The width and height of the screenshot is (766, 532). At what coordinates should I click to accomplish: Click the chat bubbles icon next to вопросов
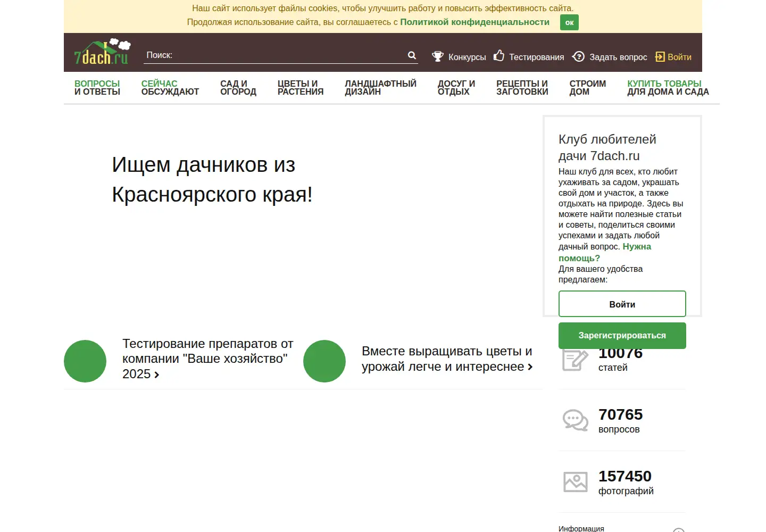point(576,420)
